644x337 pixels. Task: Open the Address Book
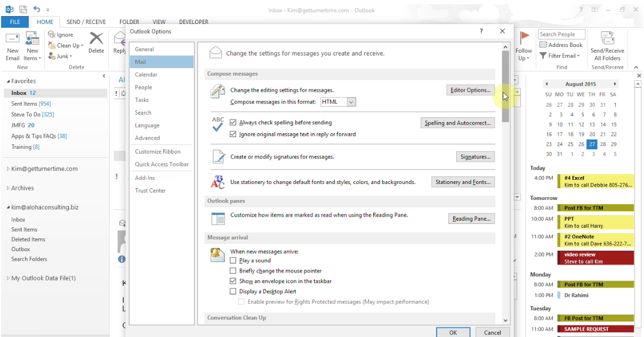tap(561, 45)
